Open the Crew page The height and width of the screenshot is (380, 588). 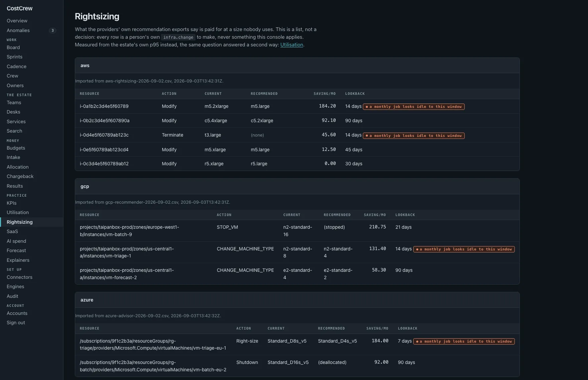click(12, 76)
